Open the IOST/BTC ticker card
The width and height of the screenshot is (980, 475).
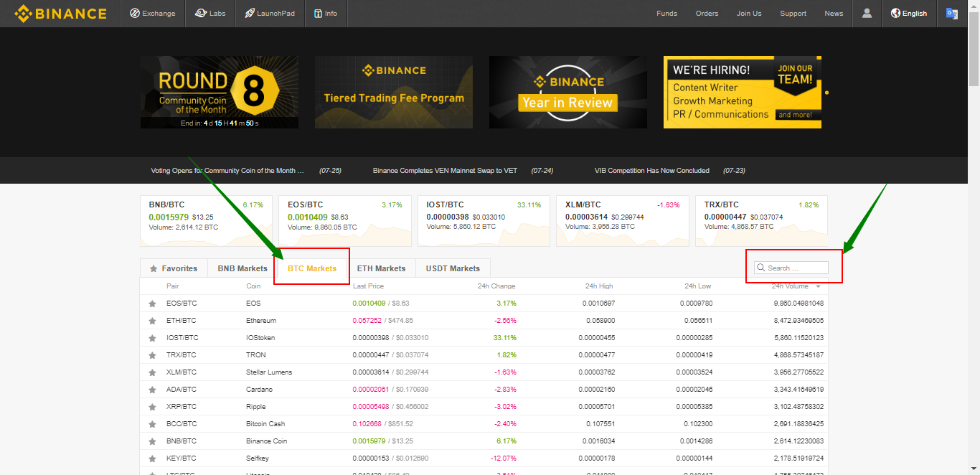pyautogui.click(x=484, y=221)
